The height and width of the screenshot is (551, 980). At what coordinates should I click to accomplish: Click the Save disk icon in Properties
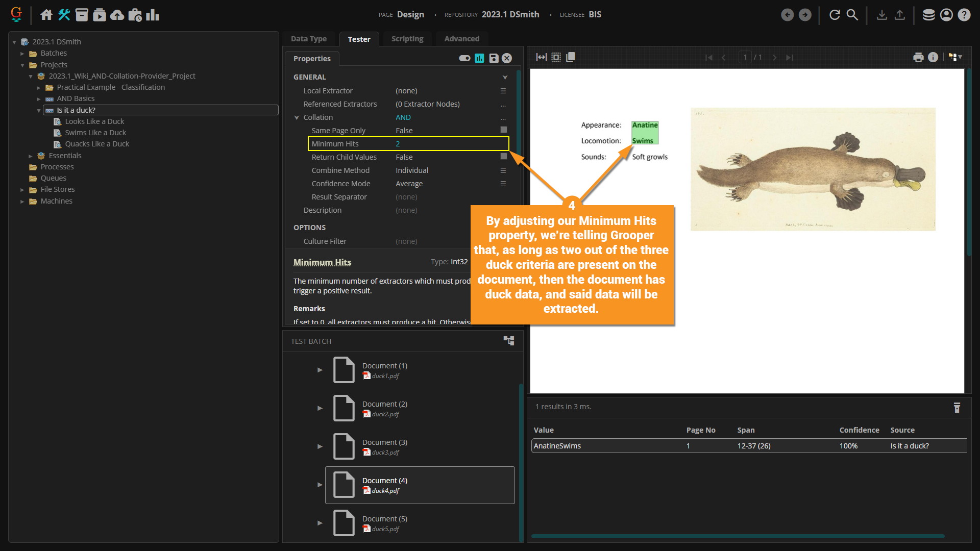(x=494, y=58)
